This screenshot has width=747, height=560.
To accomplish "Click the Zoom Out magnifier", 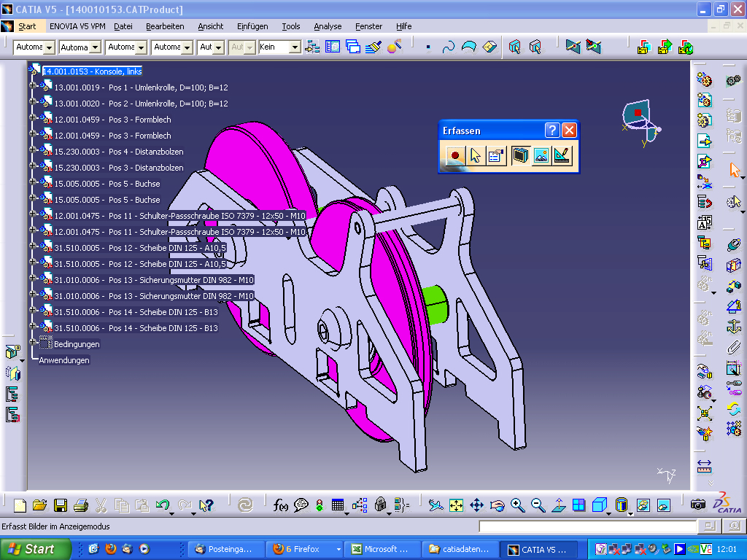I will [x=538, y=505].
